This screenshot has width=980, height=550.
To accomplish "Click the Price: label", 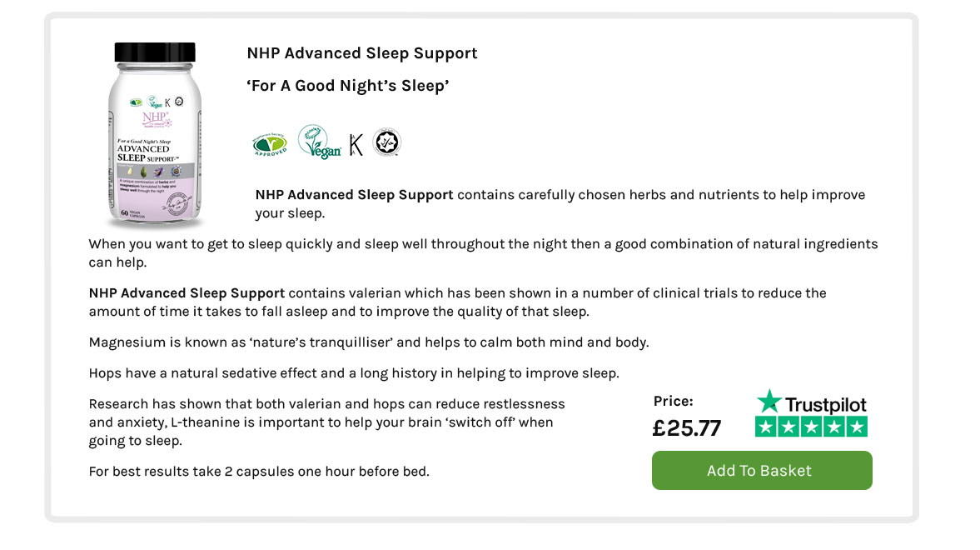I will [x=673, y=401].
